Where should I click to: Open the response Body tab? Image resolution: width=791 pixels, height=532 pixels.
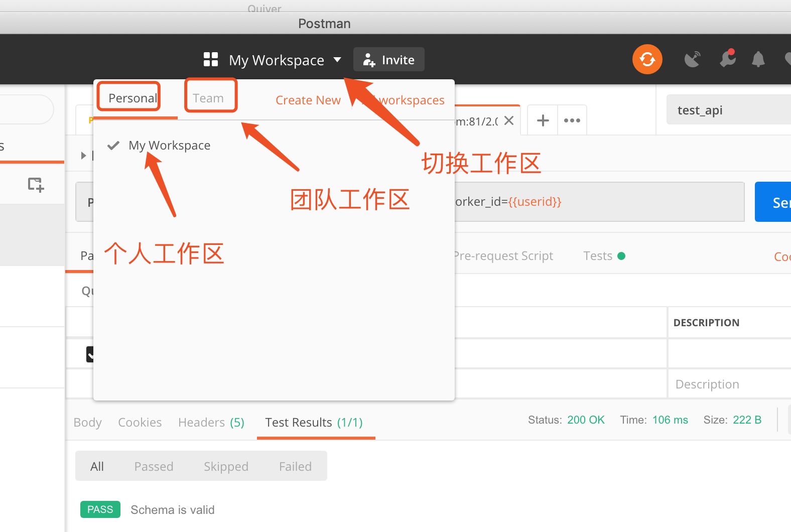click(87, 423)
